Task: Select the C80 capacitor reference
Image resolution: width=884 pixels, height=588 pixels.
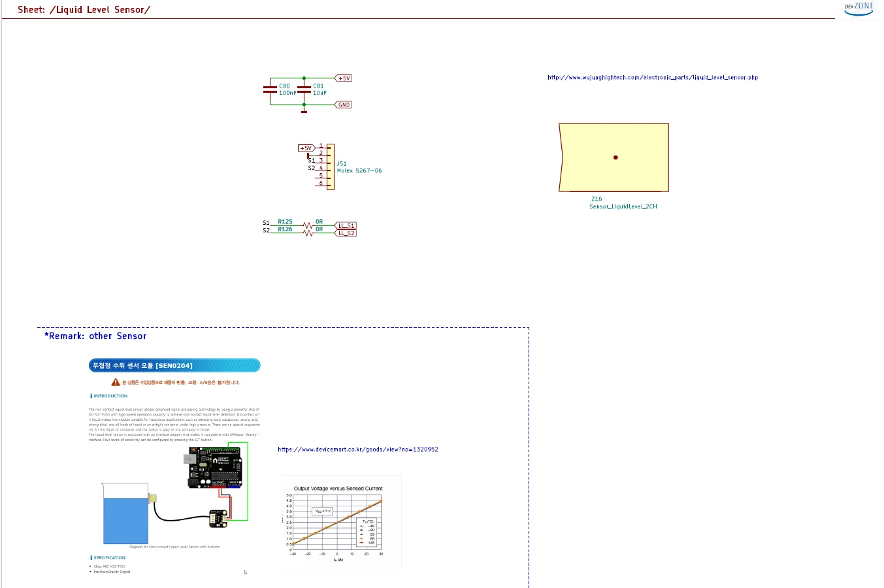Action: pyautogui.click(x=284, y=86)
